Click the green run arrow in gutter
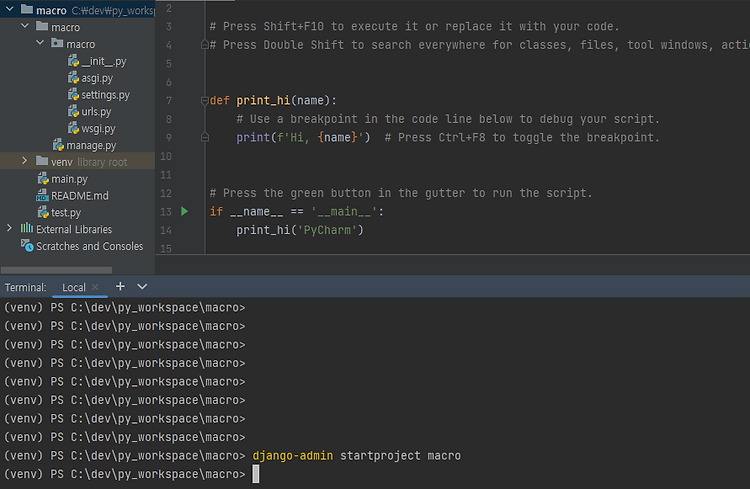The width and height of the screenshot is (750, 489). pos(184,211)
